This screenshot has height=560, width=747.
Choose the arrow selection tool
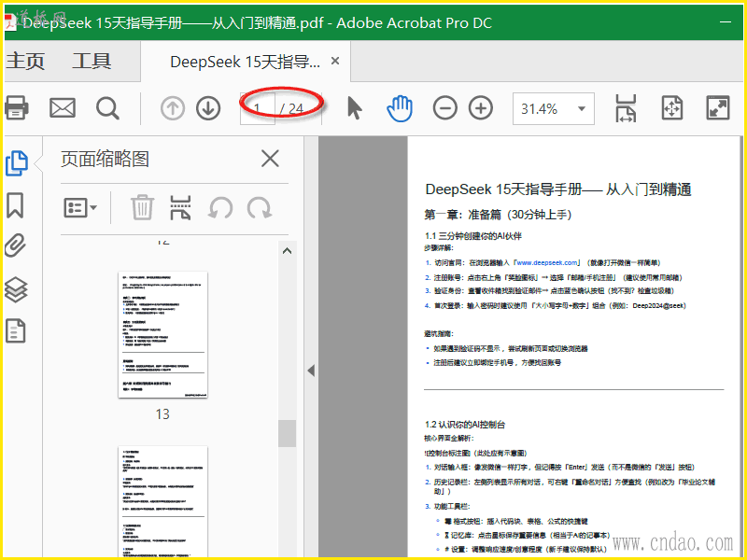tap(354, 108)
